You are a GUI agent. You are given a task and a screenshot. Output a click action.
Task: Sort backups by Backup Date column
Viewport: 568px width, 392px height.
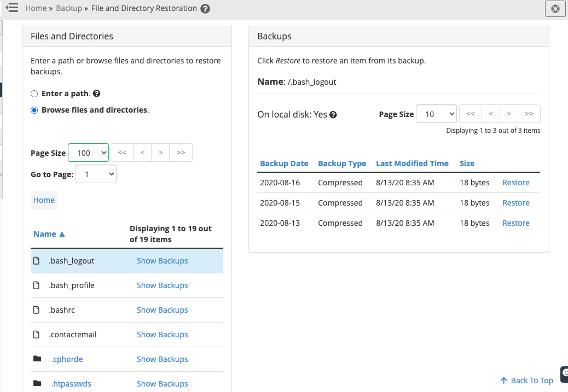[284, 163]
